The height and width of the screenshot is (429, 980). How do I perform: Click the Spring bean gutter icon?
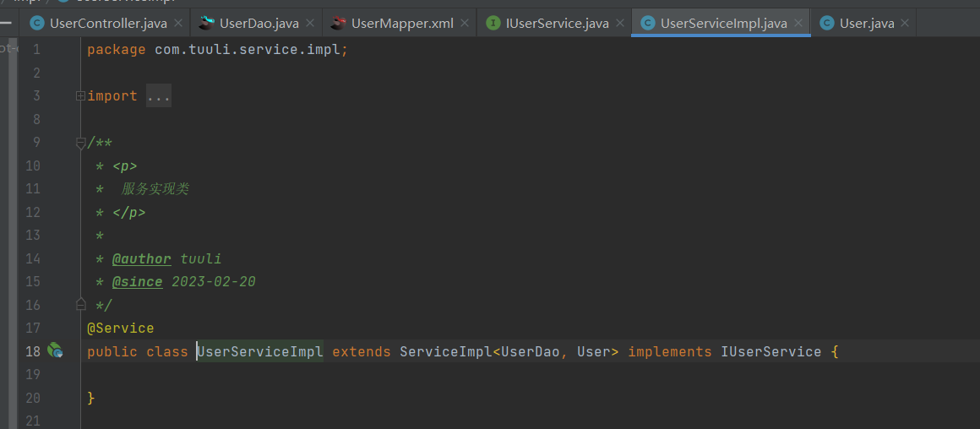55,351
